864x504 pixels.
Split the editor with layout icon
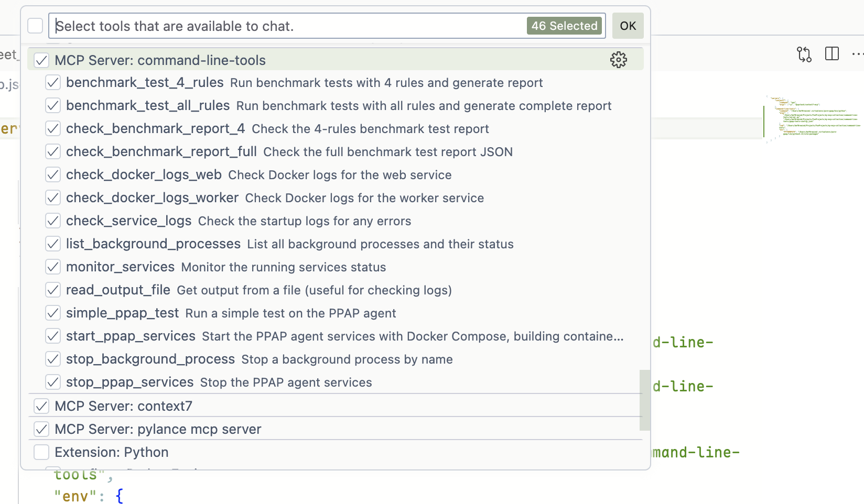(832, 53)
